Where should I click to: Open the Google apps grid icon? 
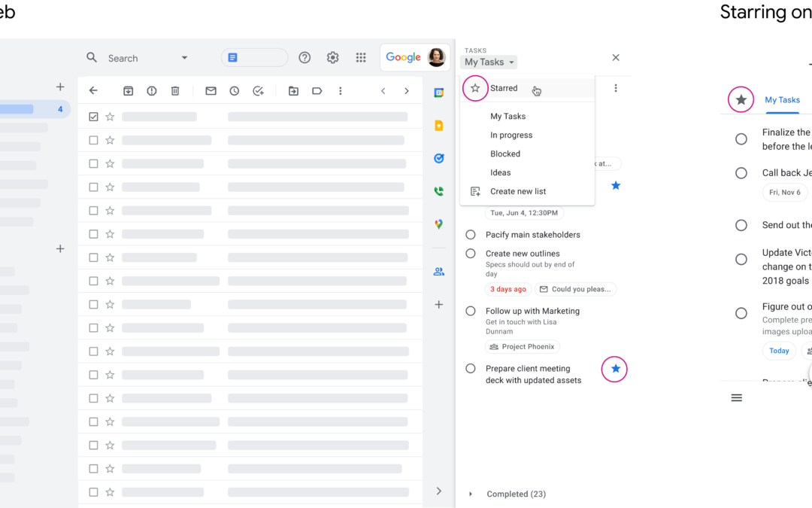(x=361, y=57)
